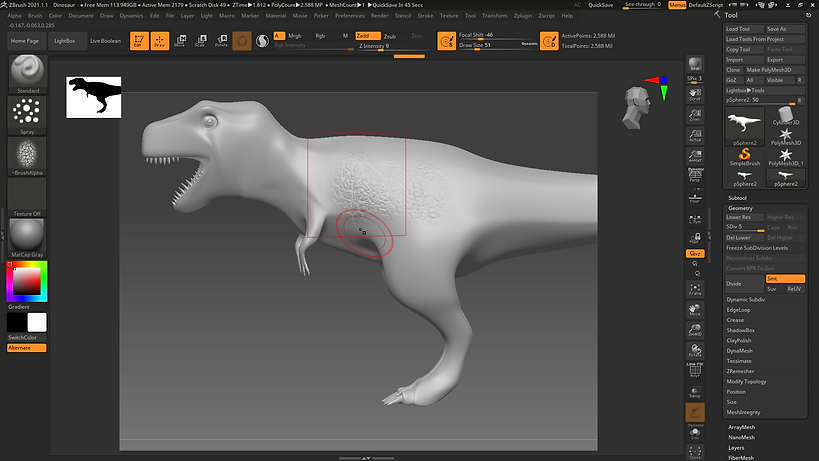Open the Material menu
The image size is (819, 461).
coord(276,16)
